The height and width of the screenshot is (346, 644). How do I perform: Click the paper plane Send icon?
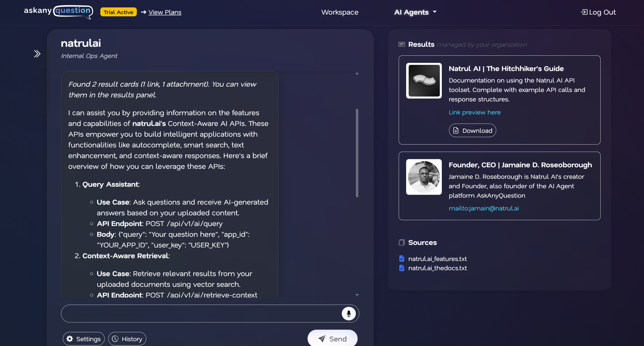tap(322, 339)
